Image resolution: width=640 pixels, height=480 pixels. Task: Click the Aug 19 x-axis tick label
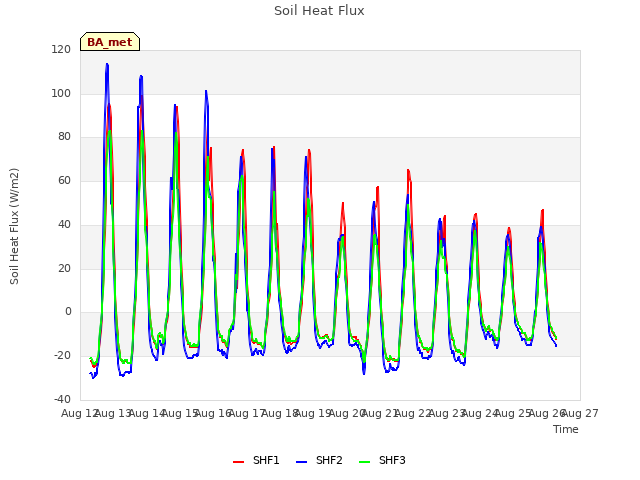tap(313, 413)
